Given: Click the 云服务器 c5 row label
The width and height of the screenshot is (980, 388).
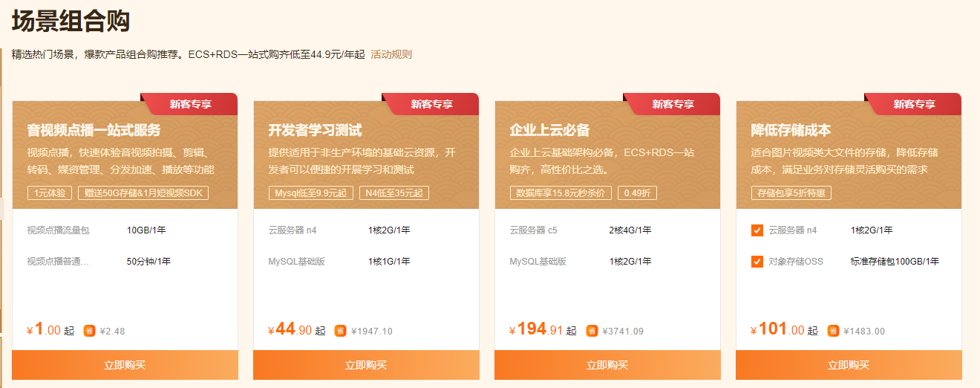Looking at the screenshot, I should point(534,230).
